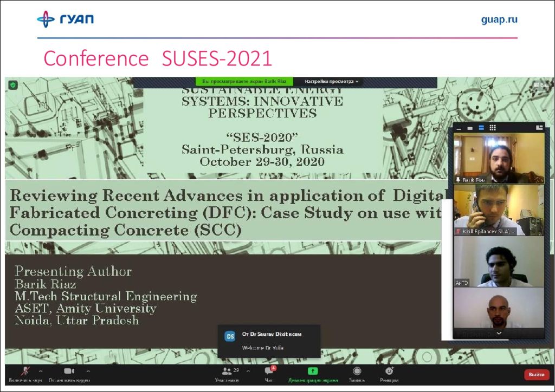The width and height of the screenshot is (555, 392).
Task: Click the "SES-2020" text on slide
Action: pos(262,137)
